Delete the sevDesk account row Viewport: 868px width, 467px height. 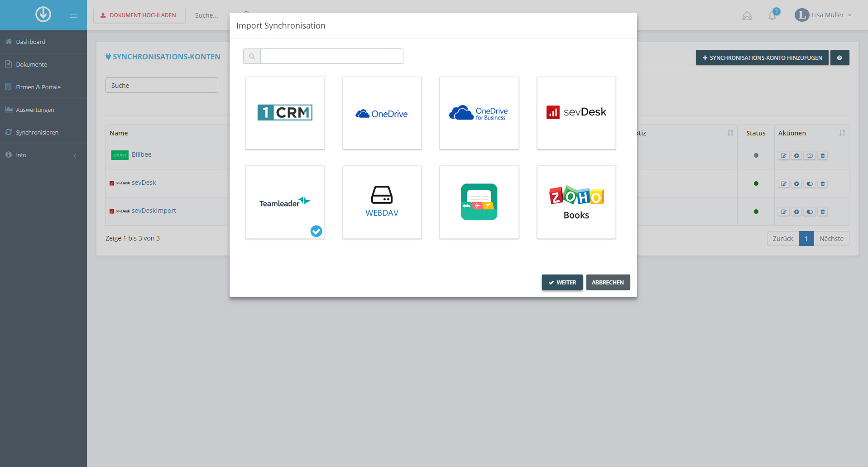(823, 184)
